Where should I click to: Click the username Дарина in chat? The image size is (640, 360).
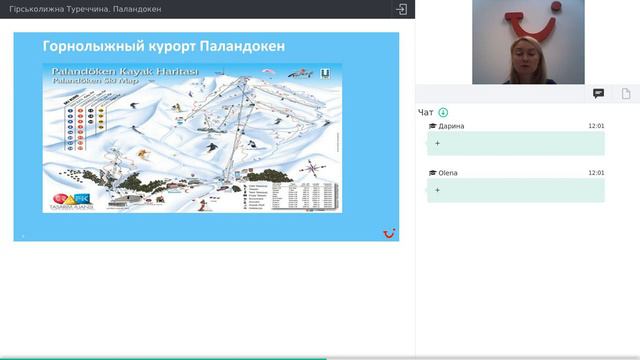(451, 126)
